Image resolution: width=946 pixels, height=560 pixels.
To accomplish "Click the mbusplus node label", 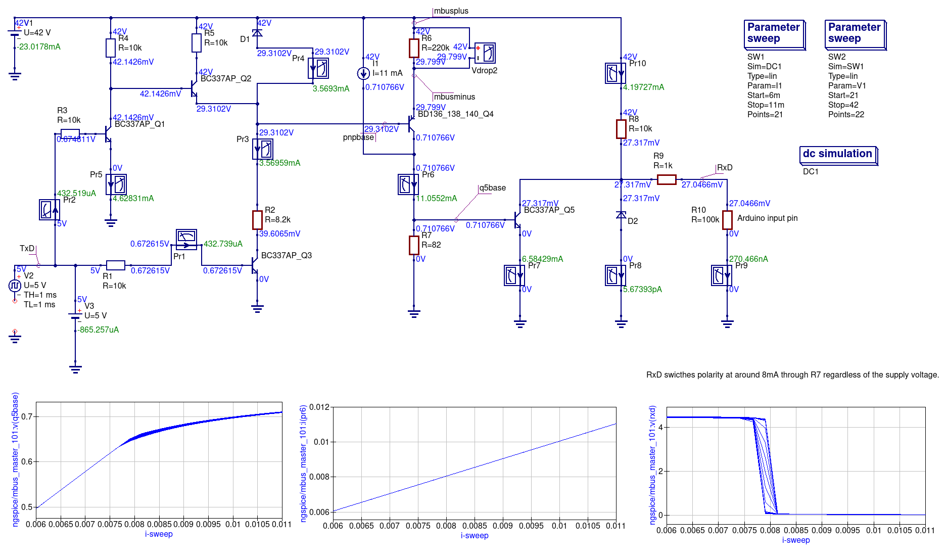I will coord(451,11).
